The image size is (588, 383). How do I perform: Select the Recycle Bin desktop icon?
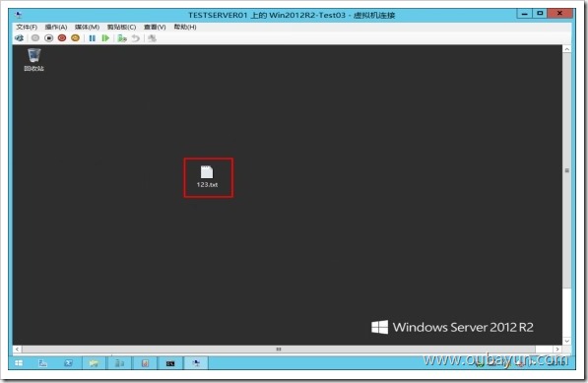point(33,60)
